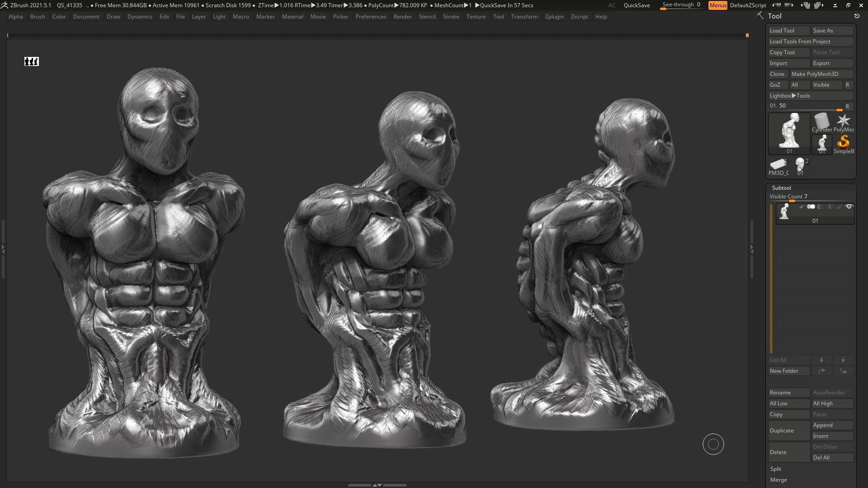This screenshot has width=868, height=488.
Task: Toggle the subtool polypaint brush icon
Action: click(x=839, y=206)
